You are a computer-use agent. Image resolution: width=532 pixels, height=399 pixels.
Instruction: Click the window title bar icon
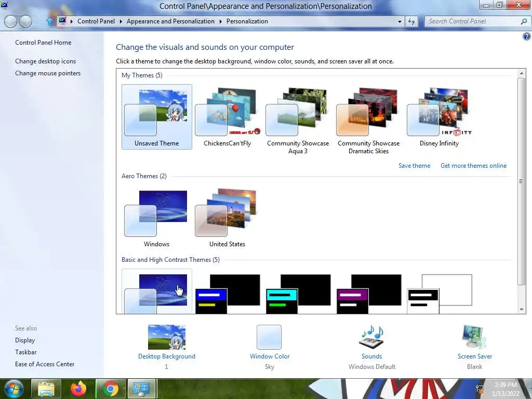tap(4, 5)
